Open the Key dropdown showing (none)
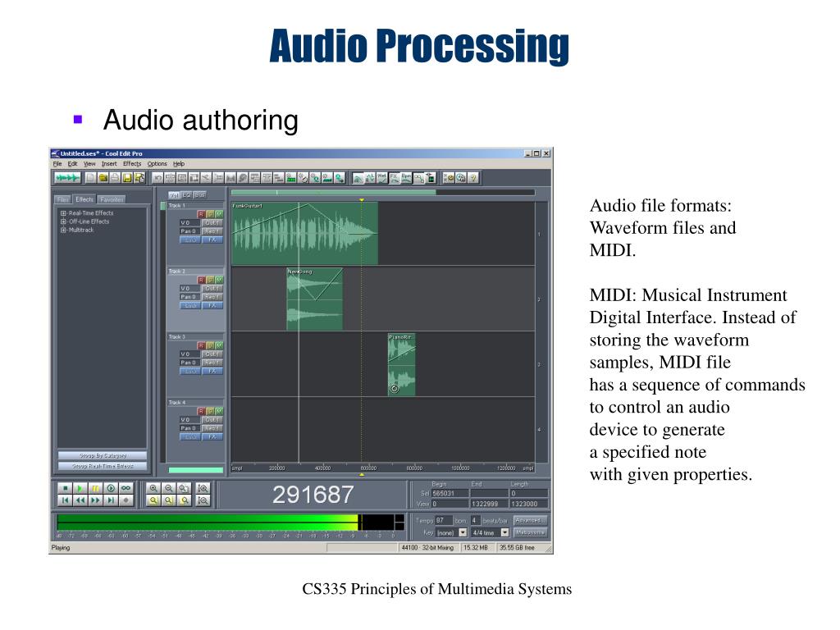Screen dimensions: 840x630 coord(452,532)
